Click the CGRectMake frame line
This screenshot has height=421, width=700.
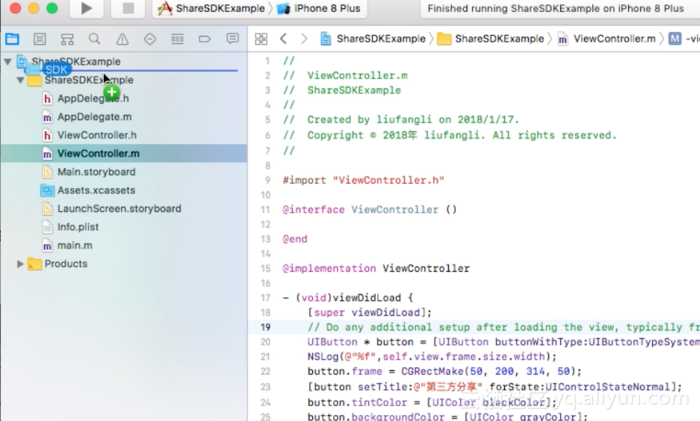point(445,371)
